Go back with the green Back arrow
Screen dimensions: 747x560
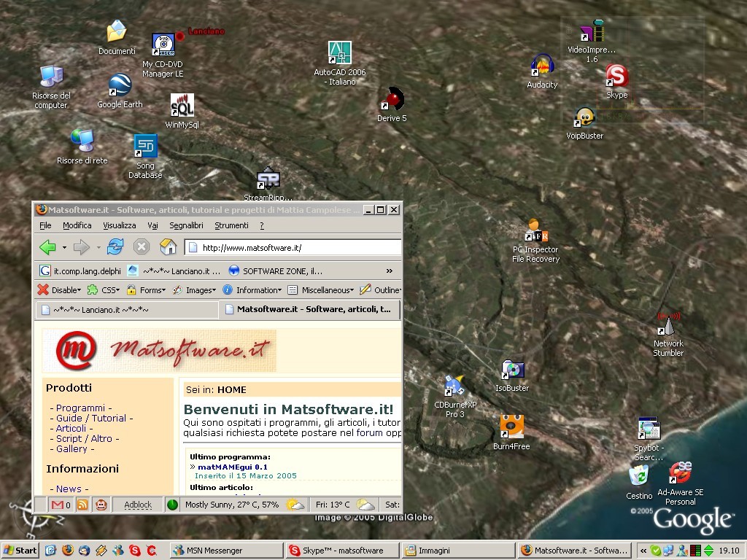[x=47, y=247]
